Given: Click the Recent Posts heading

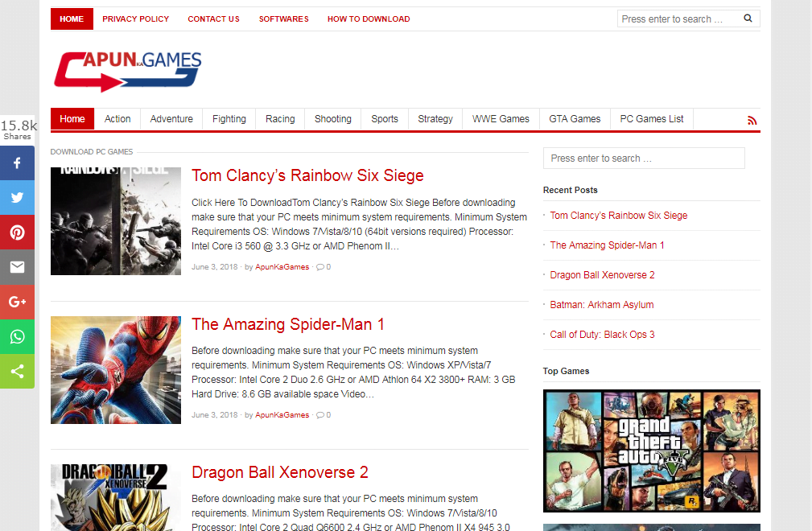Looking at the screenshot, I should pyautogui.click(x=570, y=190).
